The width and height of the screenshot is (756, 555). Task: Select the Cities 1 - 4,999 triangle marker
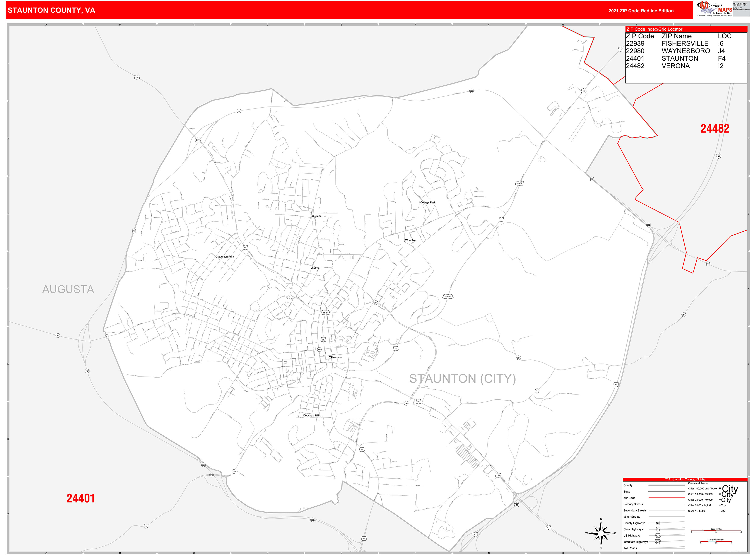tap(720, 511)
